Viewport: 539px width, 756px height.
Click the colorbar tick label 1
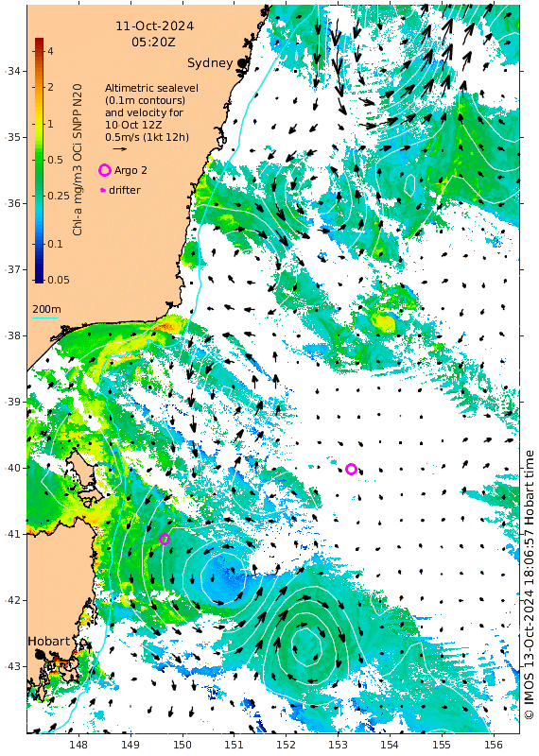[x=51, y=124]
